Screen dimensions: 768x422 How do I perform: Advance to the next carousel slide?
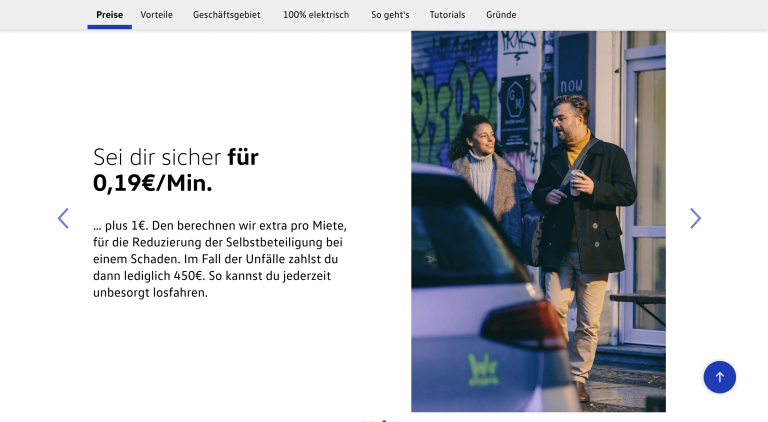pyautogui.click(x=696, y=218)
